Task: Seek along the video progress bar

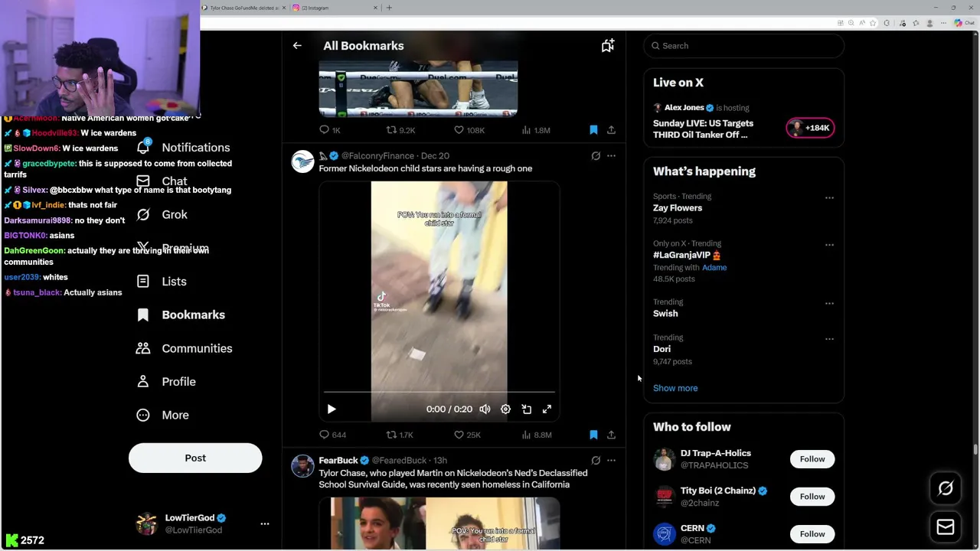Action: (439, 392)
